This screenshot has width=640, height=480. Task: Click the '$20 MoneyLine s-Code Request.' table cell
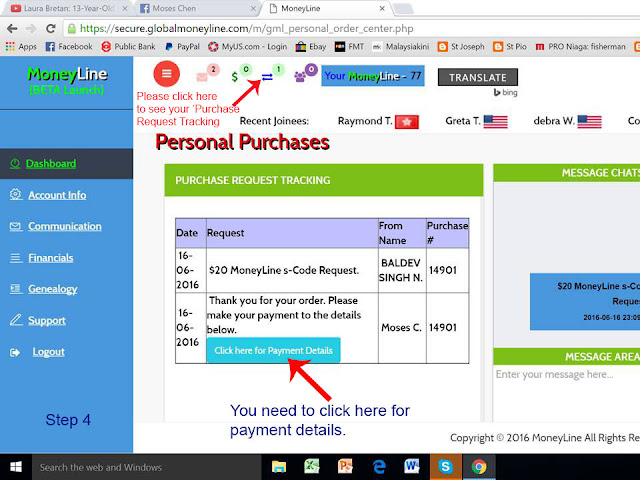click(x=292, y=270)
